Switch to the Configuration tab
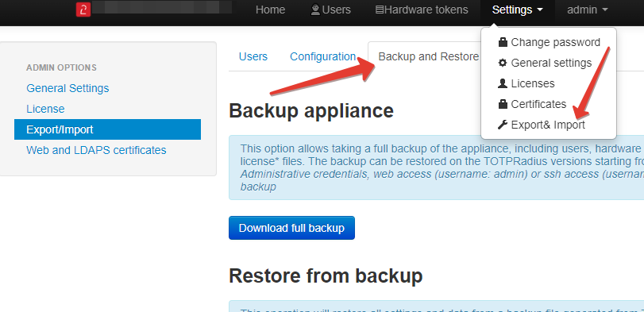This screenshot has height=312, width=644. click(x=323, y=56)
